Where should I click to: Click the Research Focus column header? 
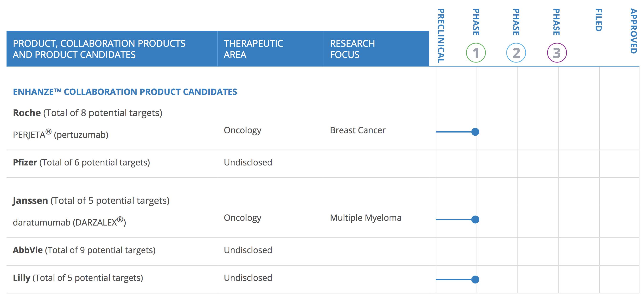pyautogui.click(x=352, y=49)
